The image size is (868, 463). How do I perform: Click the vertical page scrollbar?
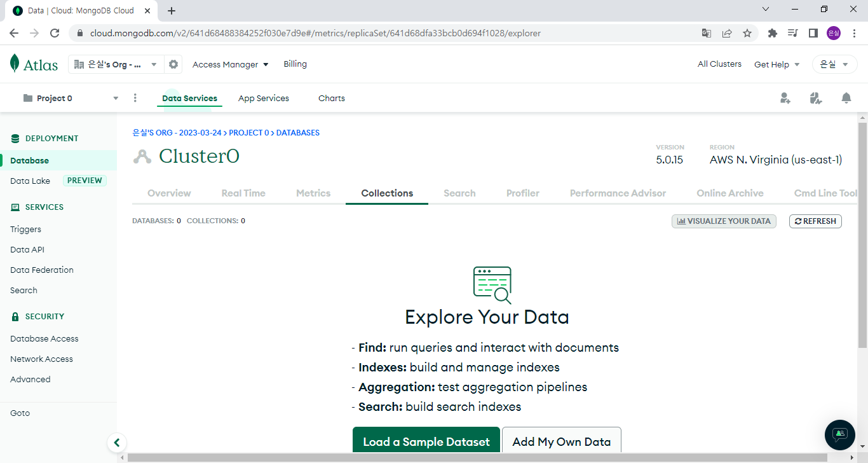click(x=862, y=235)
